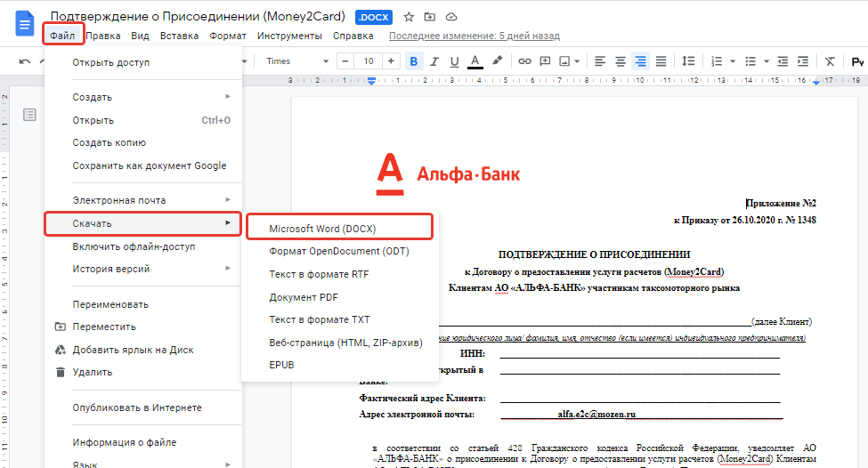Download as Microsoft Word (DOCX)
The height and width of the screenshot is (468, 868).
pyautogui.click(x=339, y=228)
